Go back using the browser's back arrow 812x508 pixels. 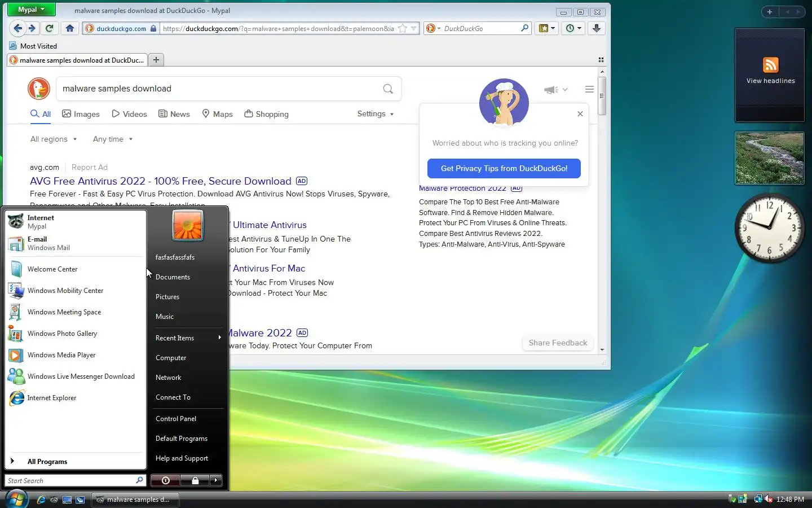(18, 28)
